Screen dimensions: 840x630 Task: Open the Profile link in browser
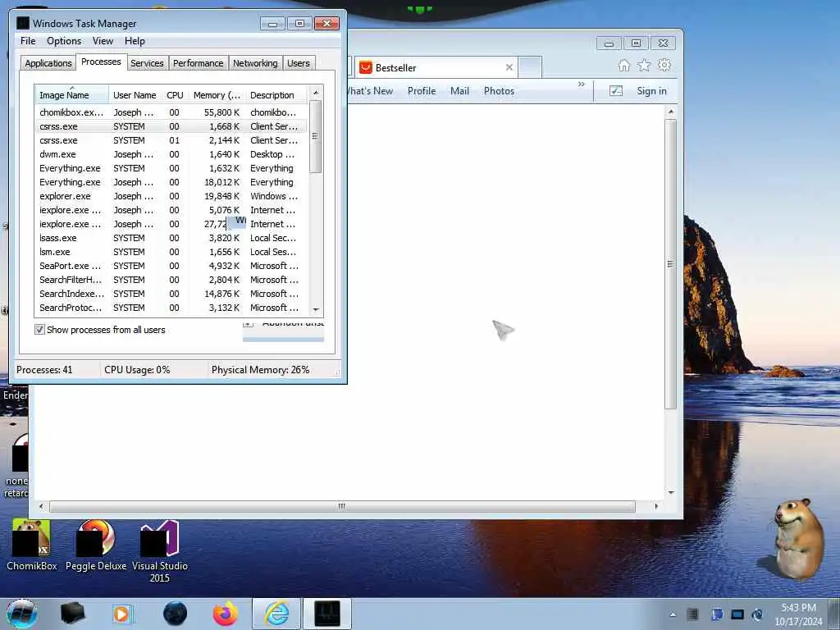[422, 91]
